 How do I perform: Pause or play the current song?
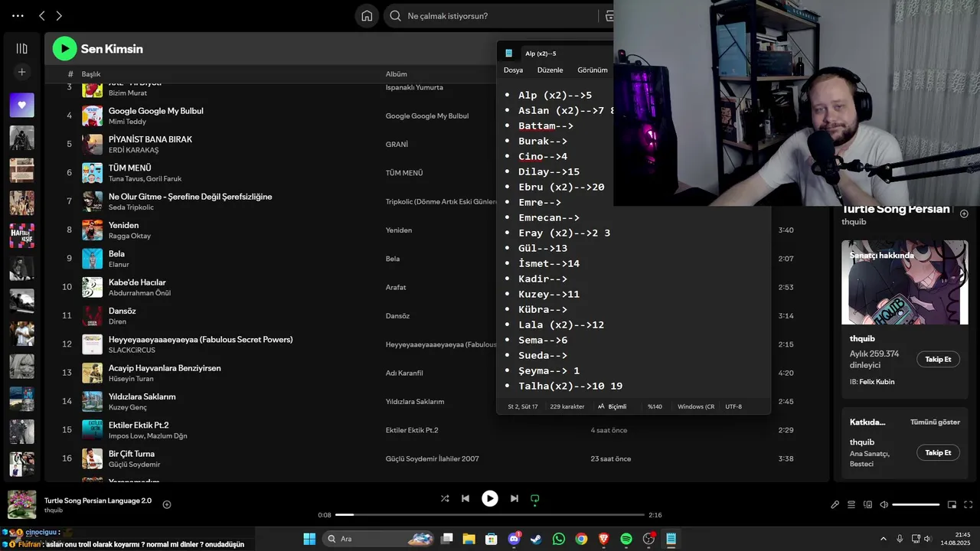pos(490,498)
